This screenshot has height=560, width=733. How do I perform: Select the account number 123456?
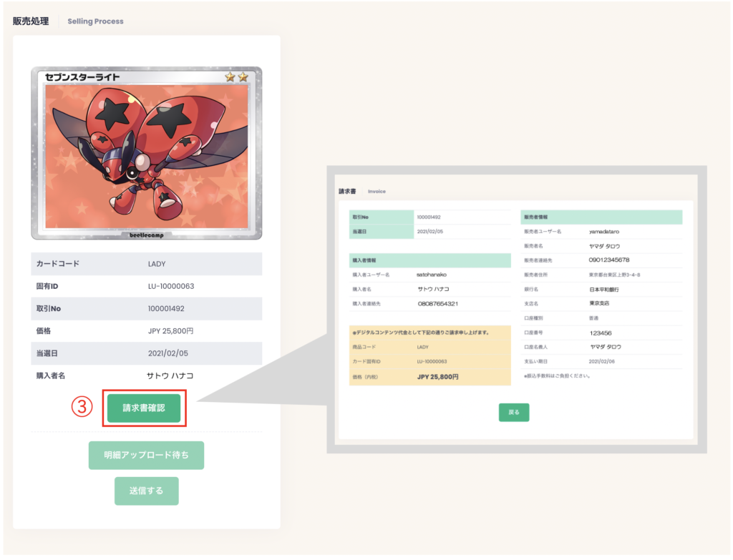click(x=601, y=333)
